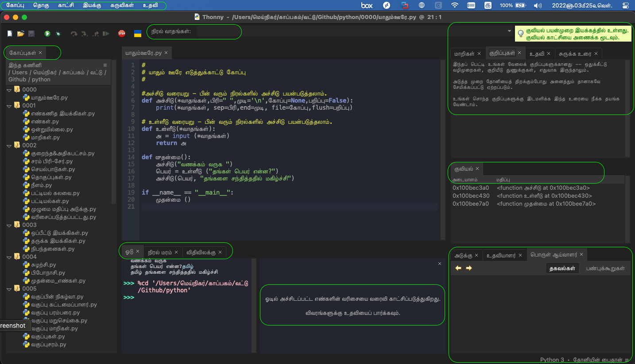635x364 pixels.
Task: Click the step into debug icon
Action: click(x=85, y=34)
